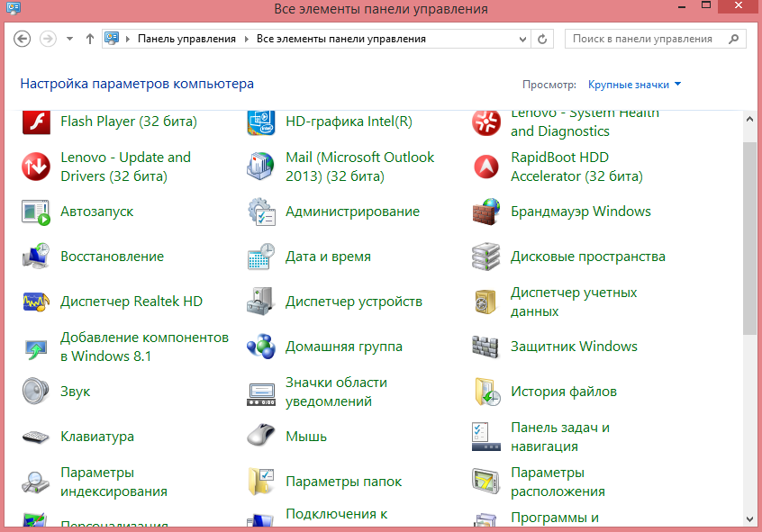Click the search magnifier icon
762x532 pixels.
click(734, 39)
